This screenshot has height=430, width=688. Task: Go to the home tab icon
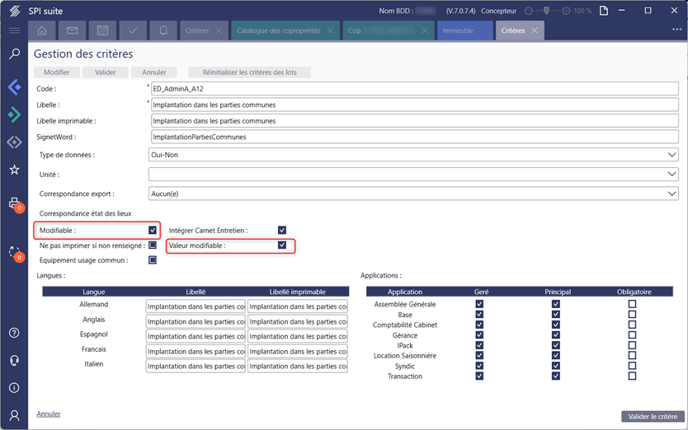pyautogui.click(x=42, y=31)
